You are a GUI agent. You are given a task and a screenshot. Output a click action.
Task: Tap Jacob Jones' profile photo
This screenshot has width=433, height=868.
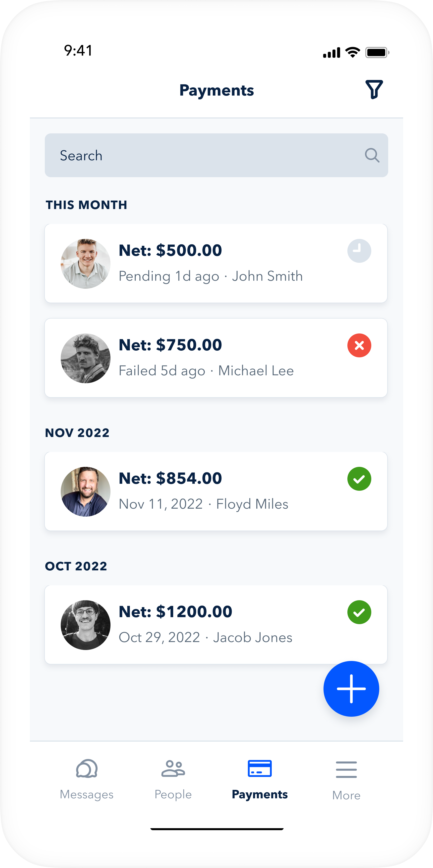click(x=86, y=625)
